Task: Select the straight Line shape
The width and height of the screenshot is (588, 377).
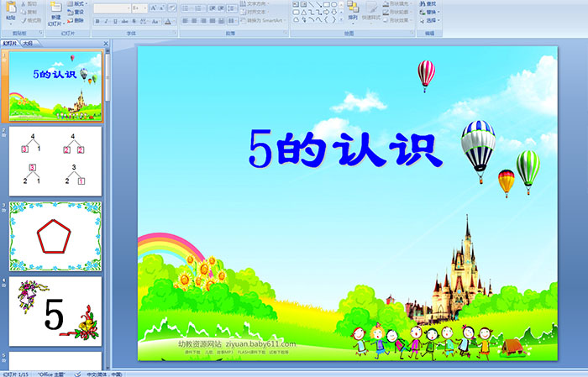Action: [x=312, y=4]
